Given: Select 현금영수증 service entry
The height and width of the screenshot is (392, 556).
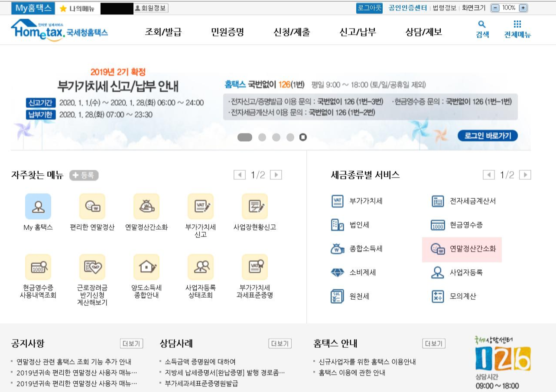Looking at the screenshot, I should click(457, 225).
